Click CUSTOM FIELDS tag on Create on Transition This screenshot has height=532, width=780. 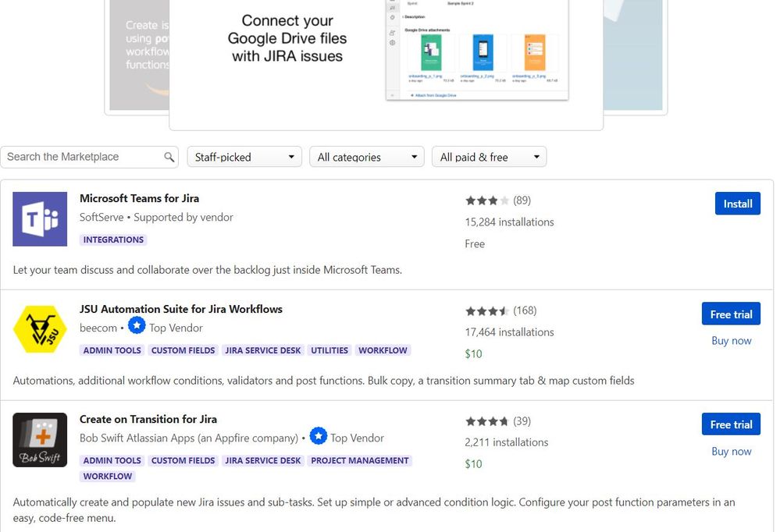[183, 460]
